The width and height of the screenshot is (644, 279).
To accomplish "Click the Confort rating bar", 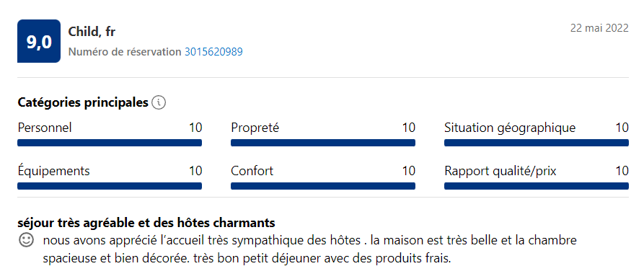I will (323, 186).
